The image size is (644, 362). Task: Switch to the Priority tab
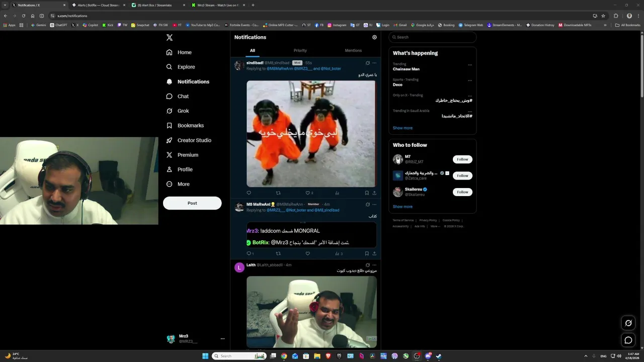(300, 50)
